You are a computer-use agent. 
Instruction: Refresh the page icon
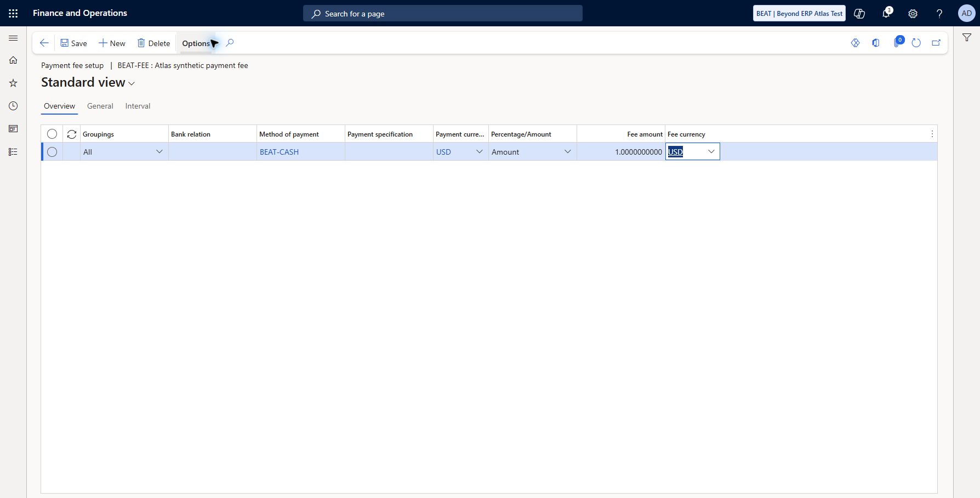click(916, 43)
